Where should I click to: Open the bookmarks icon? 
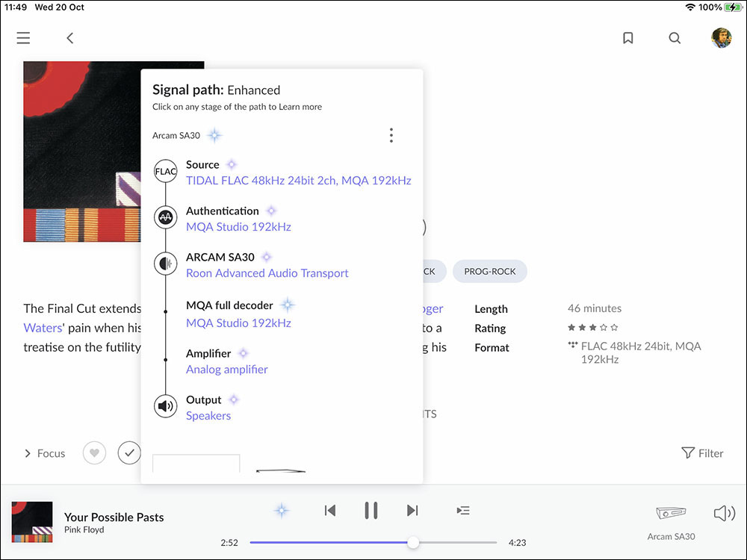(628, 38)
